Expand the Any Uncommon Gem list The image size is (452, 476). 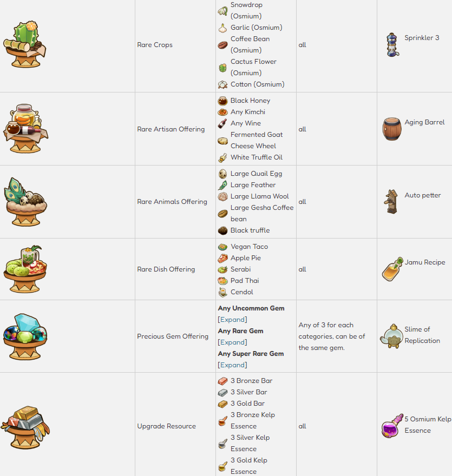232,320
